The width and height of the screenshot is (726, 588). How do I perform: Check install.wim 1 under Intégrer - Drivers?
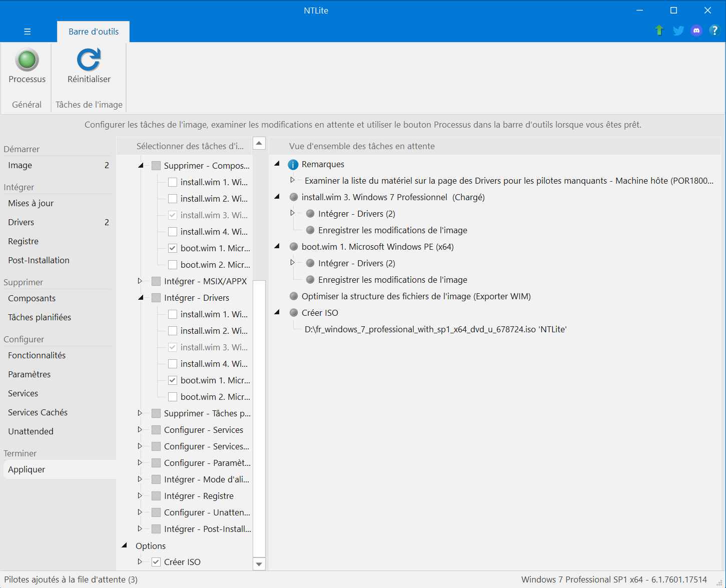(x=173, y=314)
